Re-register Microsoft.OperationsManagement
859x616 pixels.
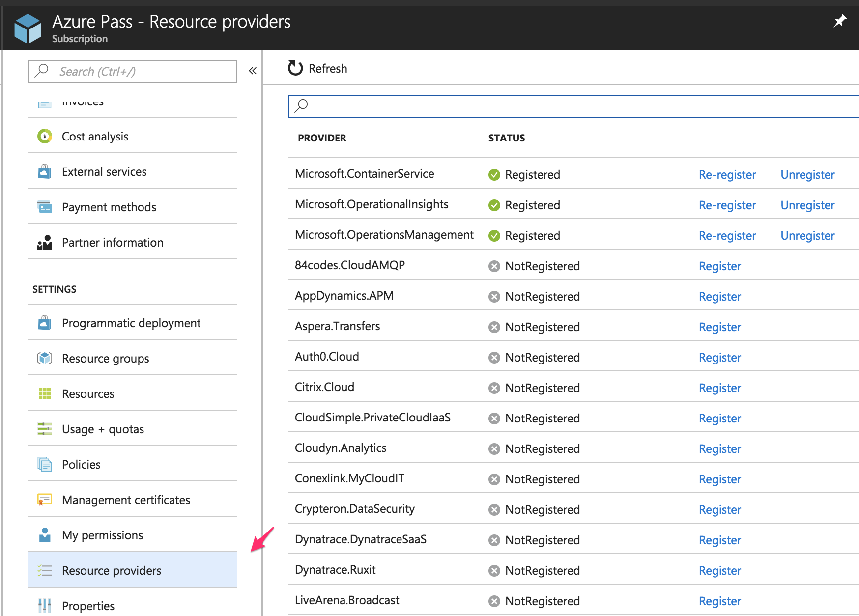click(x=727, y=236)
